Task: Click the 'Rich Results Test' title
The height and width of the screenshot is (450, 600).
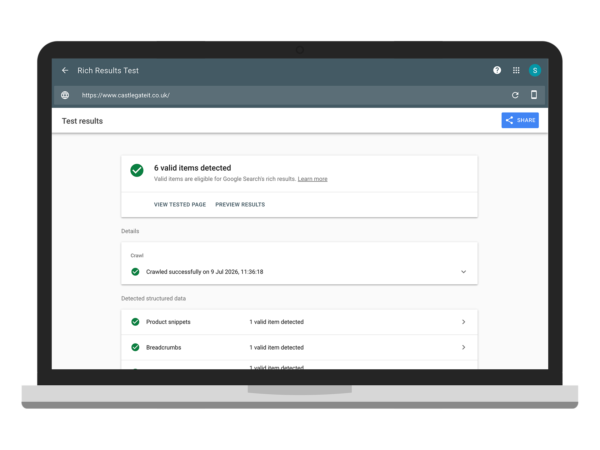Action: point(108,70)
